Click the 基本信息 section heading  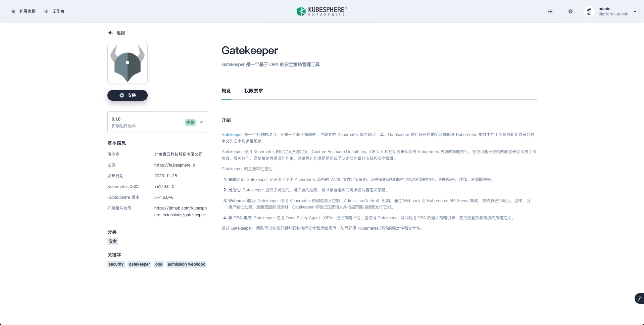(117, 143)
